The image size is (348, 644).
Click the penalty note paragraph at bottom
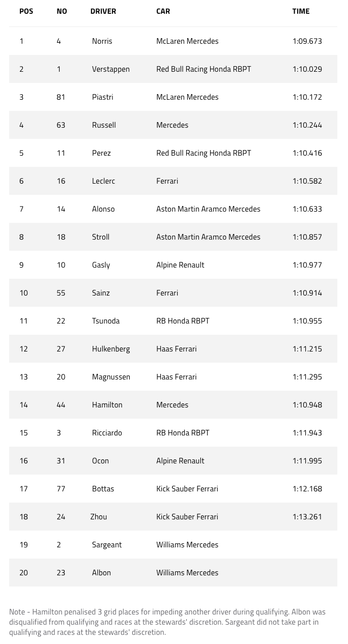pos(167,622)
